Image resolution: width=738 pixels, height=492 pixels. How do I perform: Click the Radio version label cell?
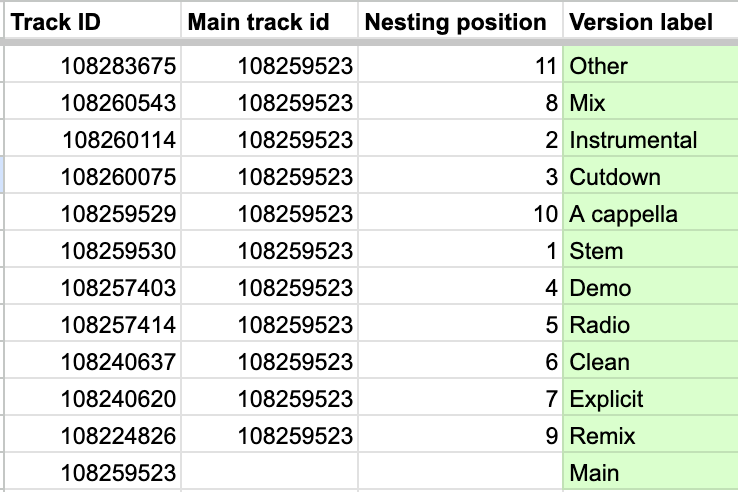coord(650,324)
